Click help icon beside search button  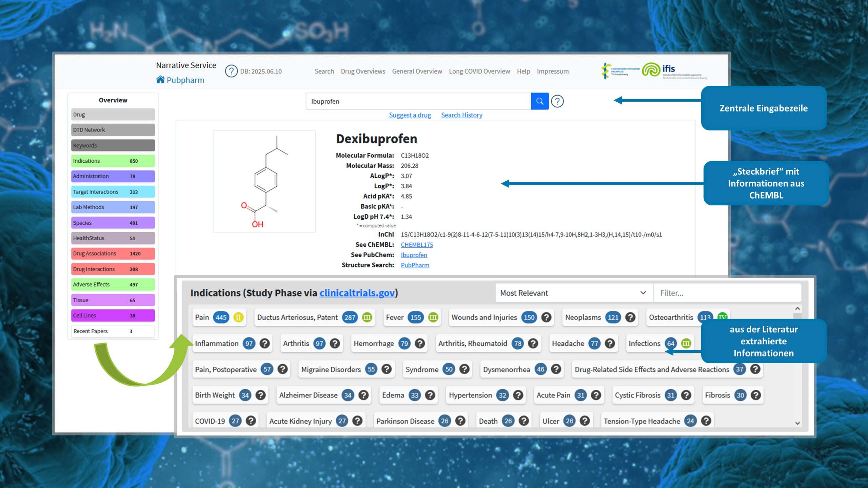[557, 101]
